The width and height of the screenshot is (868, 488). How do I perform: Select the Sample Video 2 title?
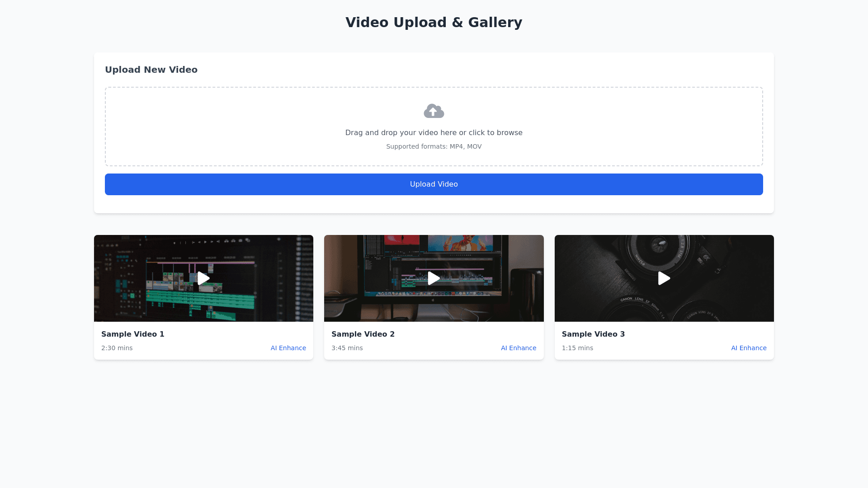click(x=363, y=334)
